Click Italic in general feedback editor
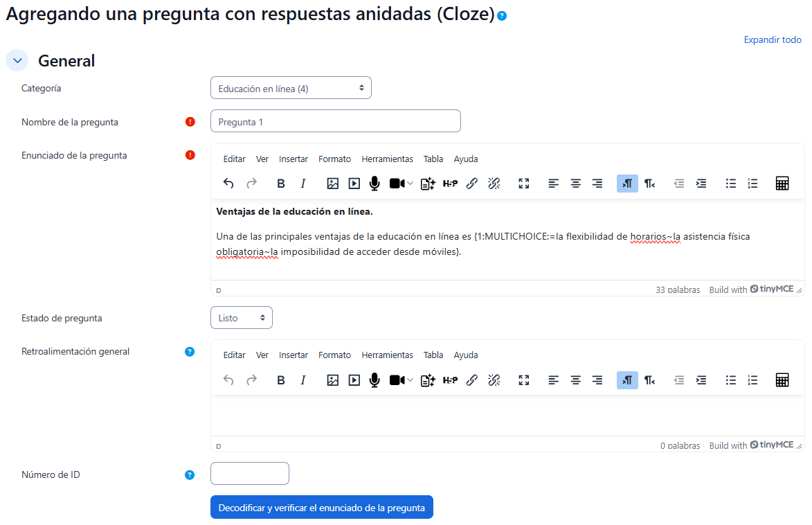 [x=303, y=380]
